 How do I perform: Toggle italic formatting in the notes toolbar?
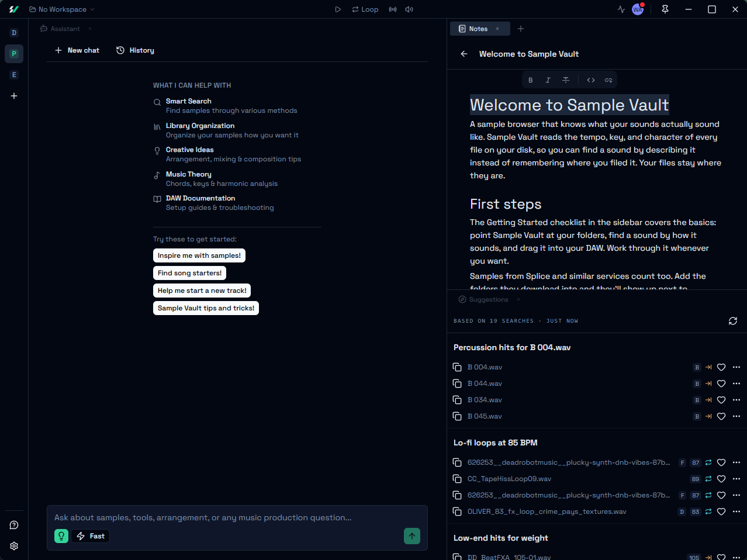(548, 80)
